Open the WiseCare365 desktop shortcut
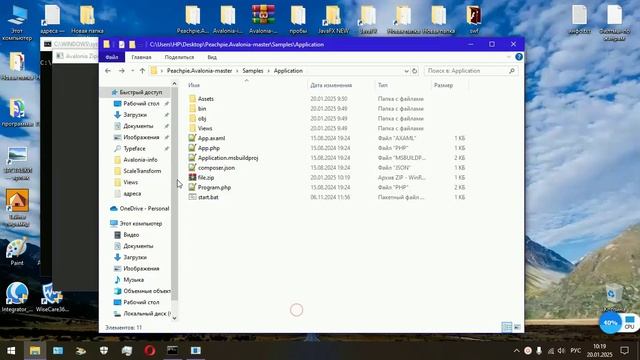Image resolution: width=640 pixels, height=360 pixels. (x=52, y=297)
